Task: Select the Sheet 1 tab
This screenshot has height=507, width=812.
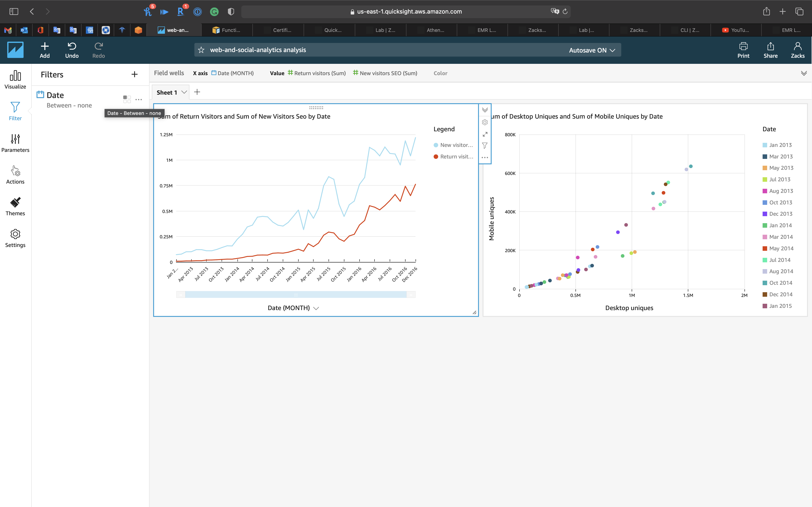Action: (x=167, y=92)
